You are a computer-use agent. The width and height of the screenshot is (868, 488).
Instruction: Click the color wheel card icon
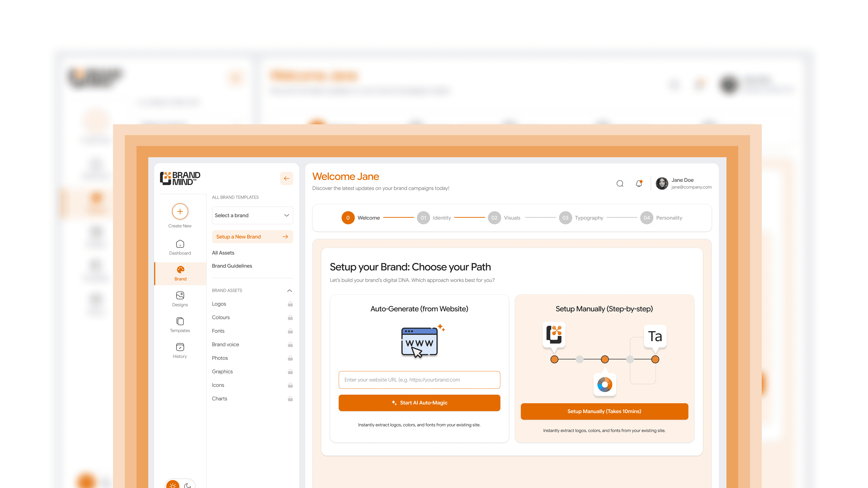pyautogui.click(x=604, y=384)
